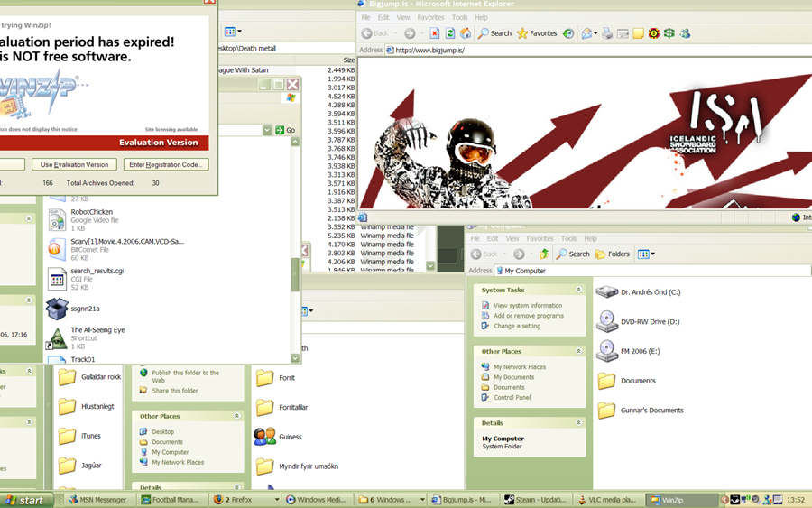Switch to Steam - Updating on taskbar
Screen dimensions: 812x508
pyautogui.click(x=536, y=500)
